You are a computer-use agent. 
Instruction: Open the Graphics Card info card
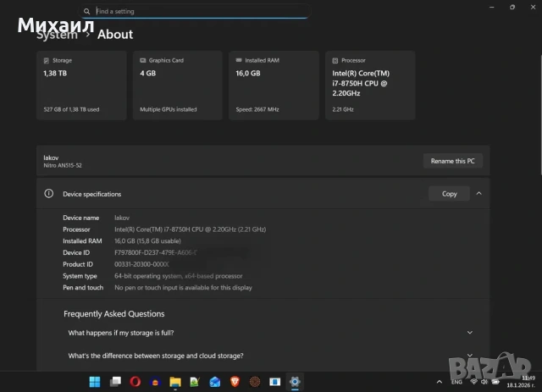point(177,85)
